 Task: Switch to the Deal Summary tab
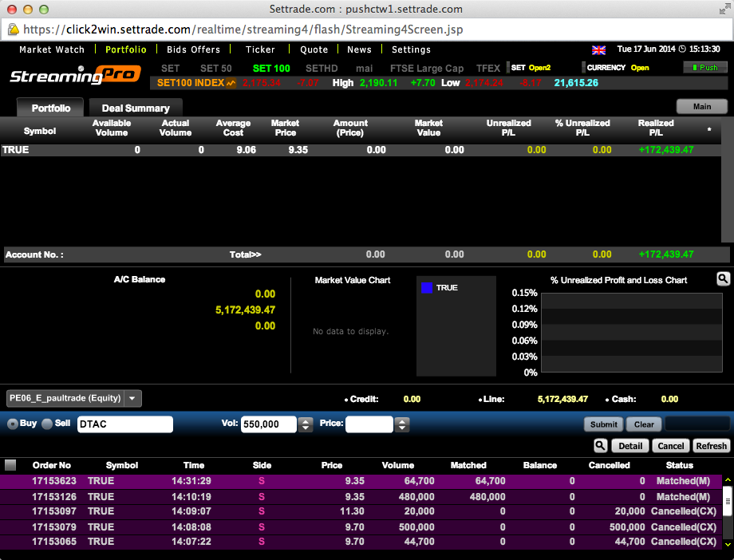(x=136, y=108)
